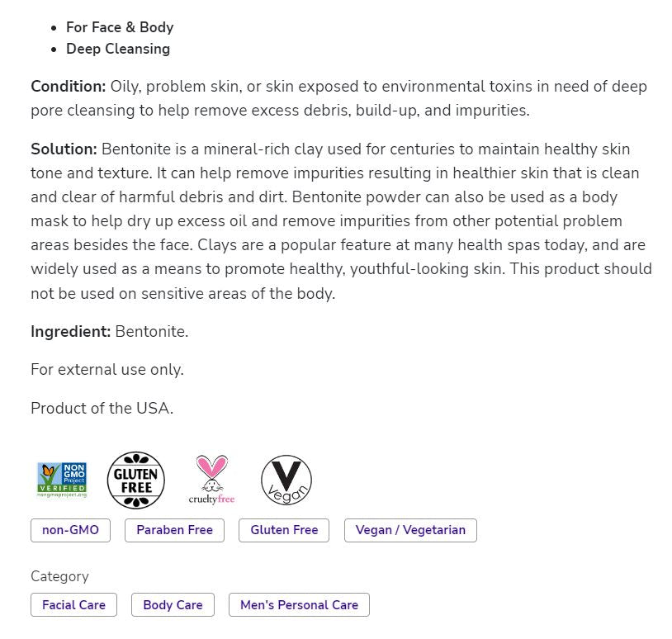Click the non-GMO tag
The image size is (672, 639).
pos(70,530)
